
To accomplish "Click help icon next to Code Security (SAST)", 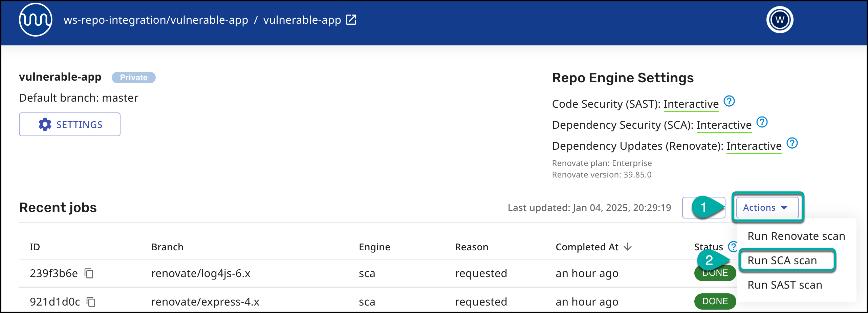I will coord(729,101).
